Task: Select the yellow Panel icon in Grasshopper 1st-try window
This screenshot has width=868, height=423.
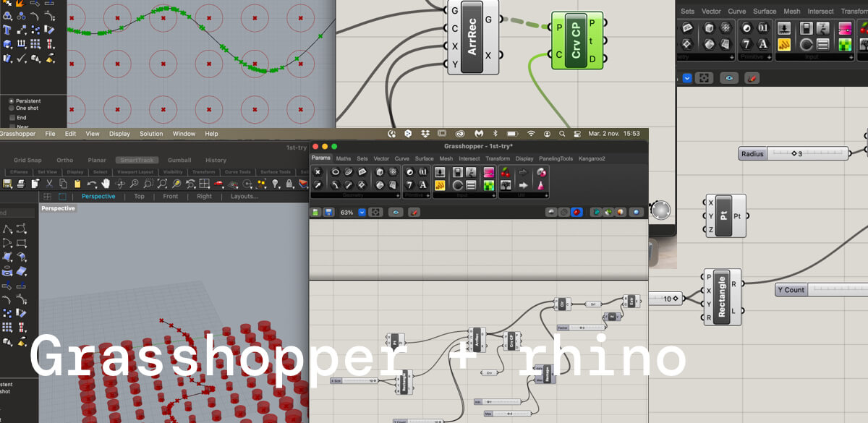Action: [440, 185]
